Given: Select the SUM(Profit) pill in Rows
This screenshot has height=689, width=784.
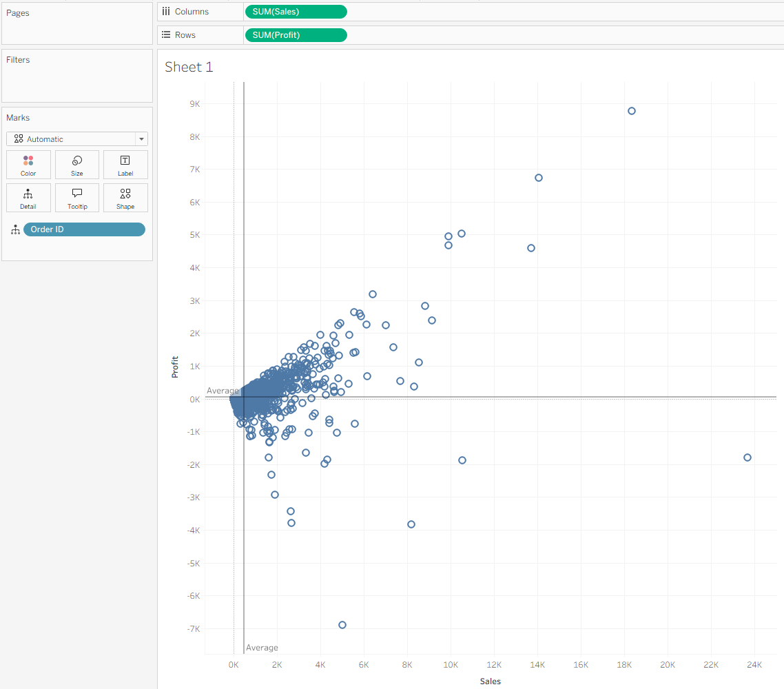Looking at the screenshot, I should click(x=296, y=35).
